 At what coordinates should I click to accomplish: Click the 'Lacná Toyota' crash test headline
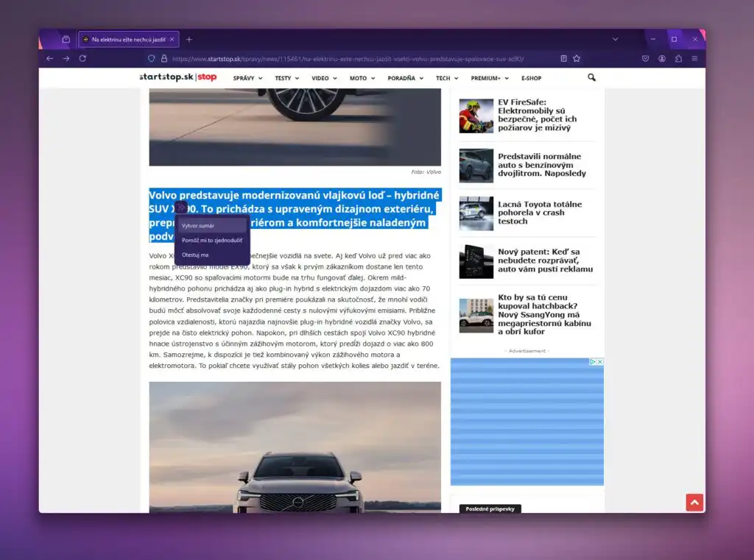pyautogui.click(x=540, y=213)
